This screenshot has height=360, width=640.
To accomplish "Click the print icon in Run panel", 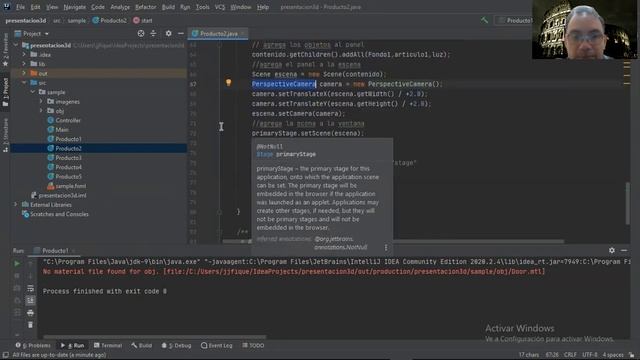I will pos(31,313).
